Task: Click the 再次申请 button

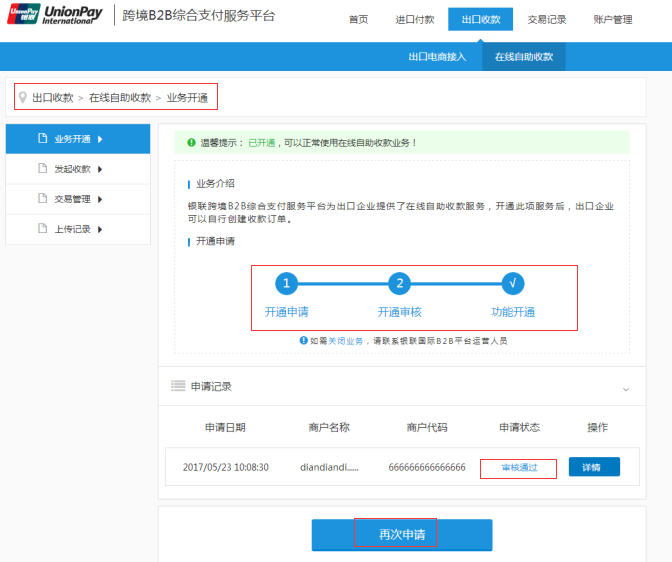Action: coord(402,535)
